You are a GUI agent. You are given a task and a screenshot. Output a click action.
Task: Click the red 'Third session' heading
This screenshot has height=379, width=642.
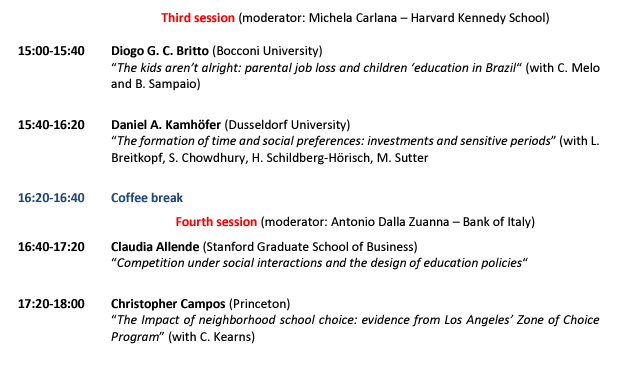point(198,18)
